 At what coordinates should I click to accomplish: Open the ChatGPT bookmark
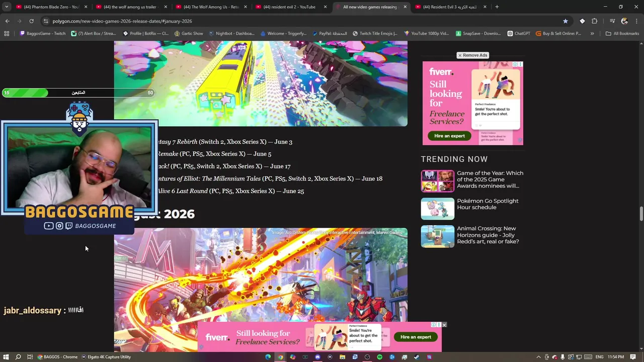(x=519, y=34)
